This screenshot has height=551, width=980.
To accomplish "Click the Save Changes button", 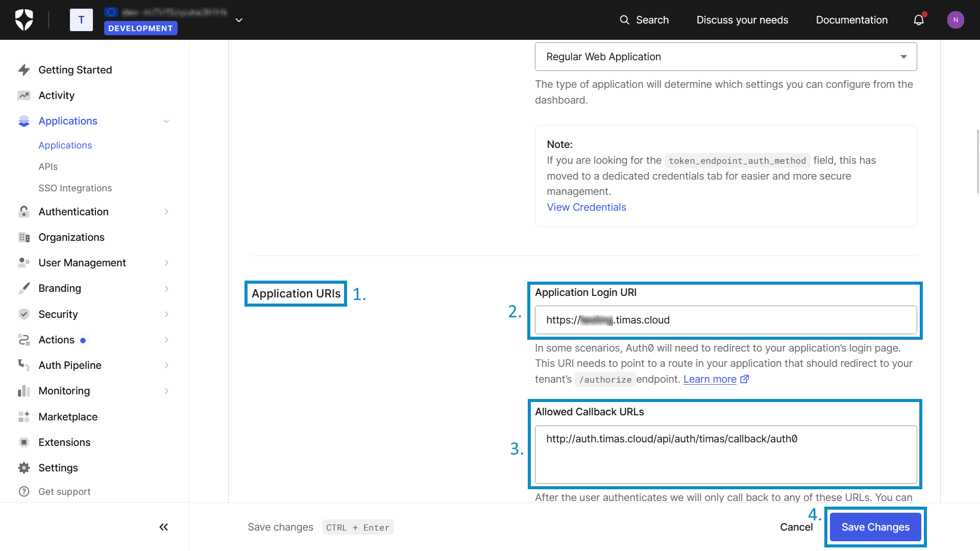I will click(875, 527).
